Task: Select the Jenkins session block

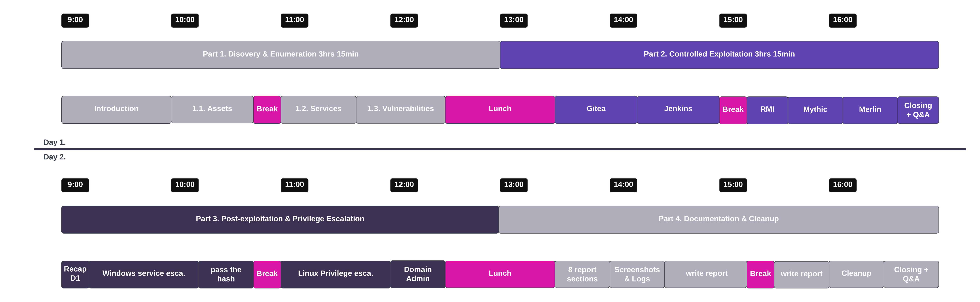Action: click(x=678, y=109)
